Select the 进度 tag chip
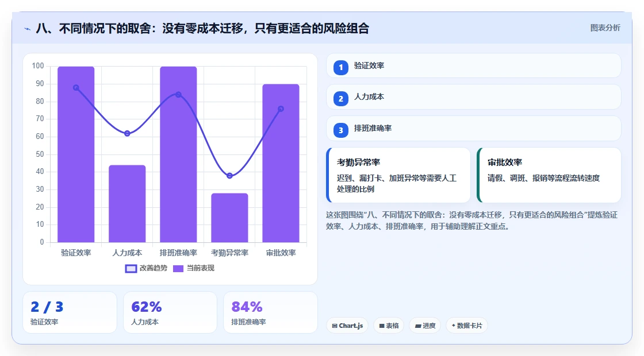The height and width of the screenshot is (356, 644). point(425,326)
